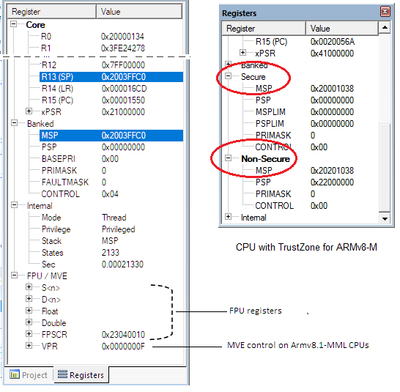
Task: Click the VPR value 0x0000000F
Action: tap(123, 346)
